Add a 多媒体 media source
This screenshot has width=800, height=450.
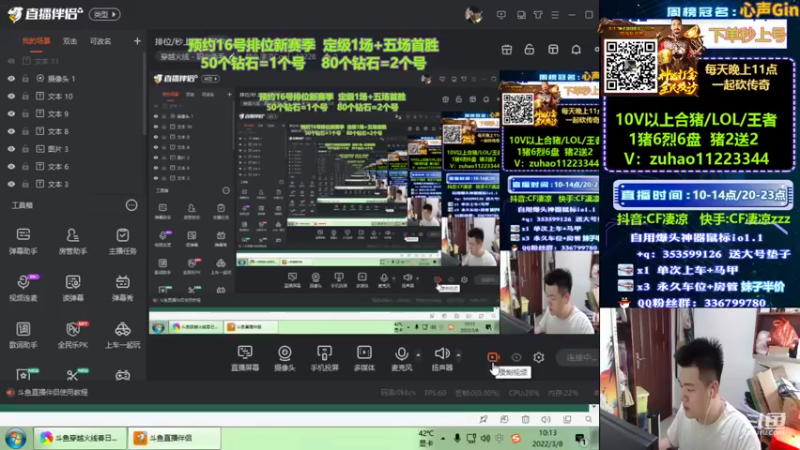coord(364,358)
